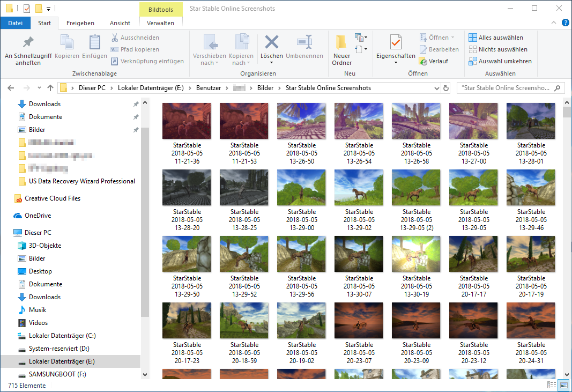The height and width of the screenshot is (392, 572).
Task: Click Nichts auswählen
Action: point(499,49)
